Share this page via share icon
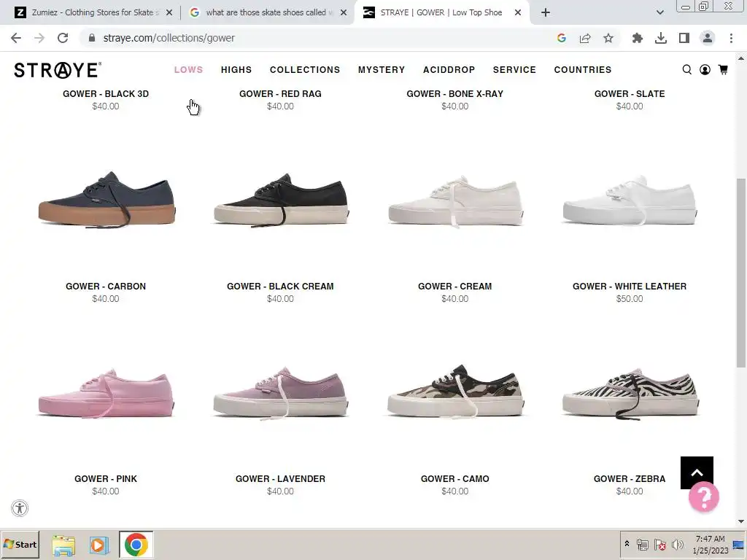This screenshot has height=560, width=747. click(x=585, y=38)
